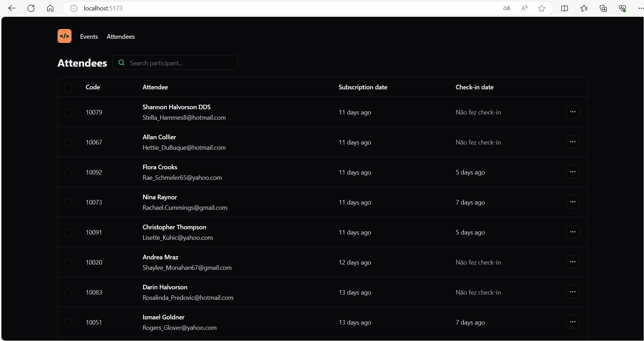Image resolution: width=644 pixels, height=341 pixels.
Task: Click email Hettie_DuBuque@hotmail.com
Action: coord(184,148)
